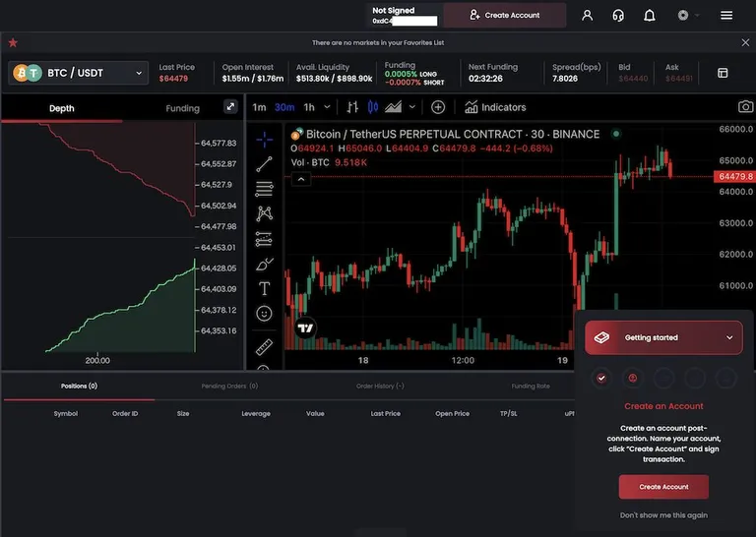Collapse the Getting started panel
This screenshot has height=537, width=756.
pyautogui.click(x=729, y=337)
